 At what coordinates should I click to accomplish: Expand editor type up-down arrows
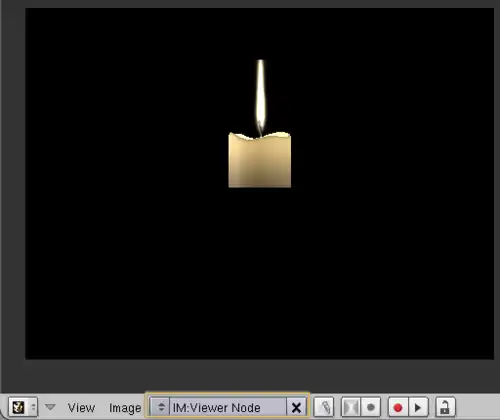pyautogui.click(x=33, y=407)
